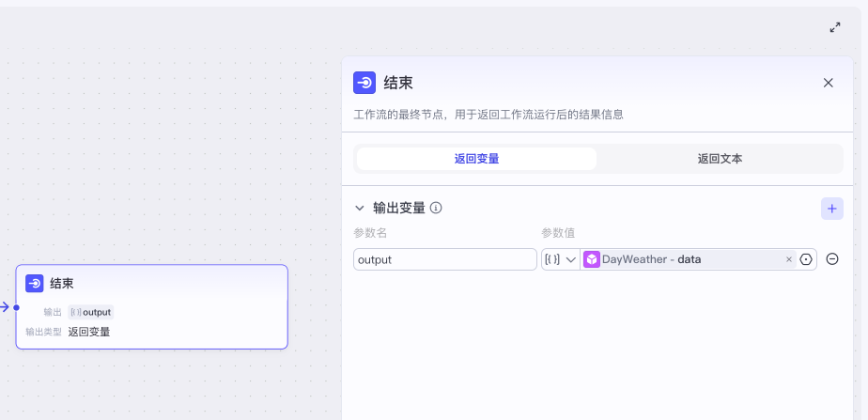868x420 pixels.
Task: Click the purple DayWeather cube icon
Action: point(592,259)
